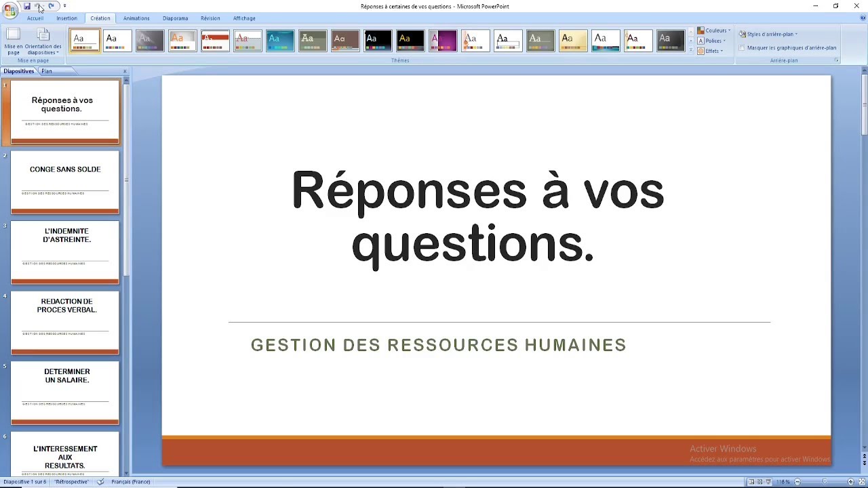The height and width of the screenshot is (488, 868).
Task: Select slide 4 REDACTION DE PROCES VERBAL thumbnail
Action: click(64, 323)
